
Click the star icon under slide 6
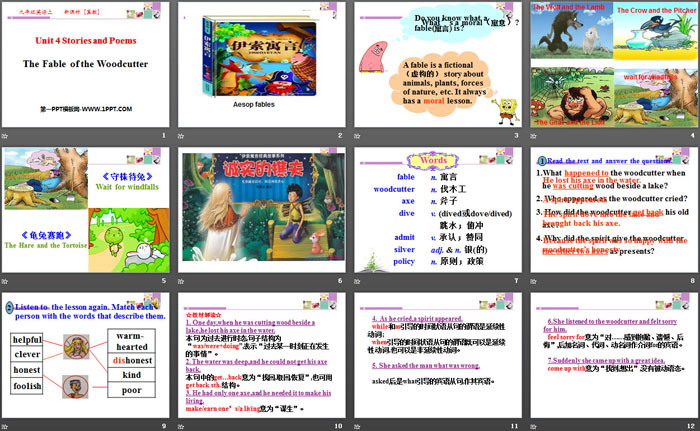(181, 281)
